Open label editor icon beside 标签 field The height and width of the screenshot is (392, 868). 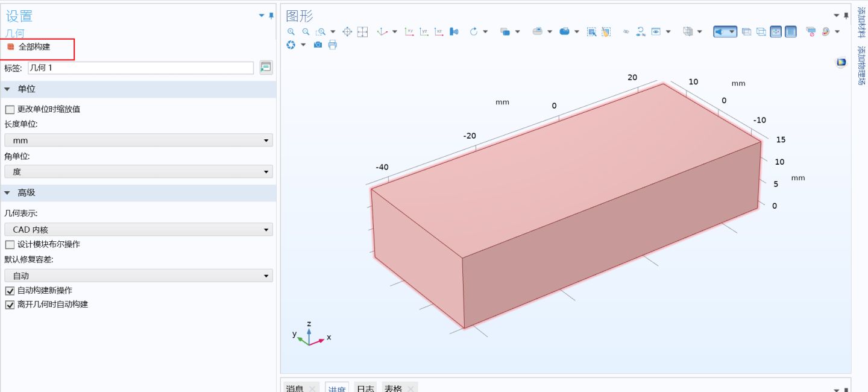click(266, 68)
